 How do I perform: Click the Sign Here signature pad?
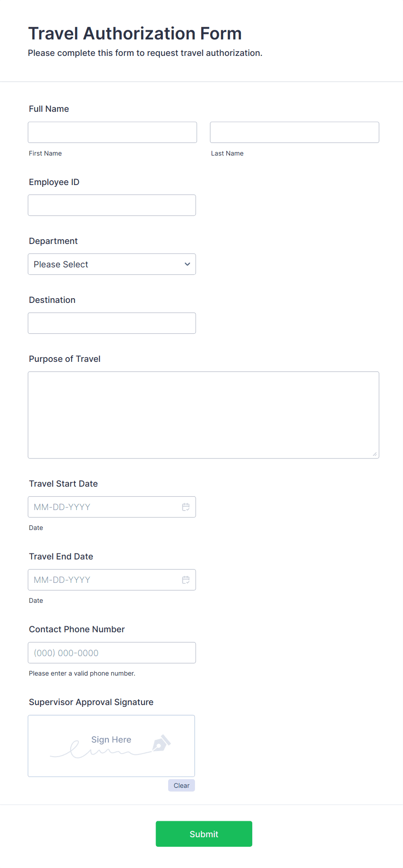coord(111,746)
